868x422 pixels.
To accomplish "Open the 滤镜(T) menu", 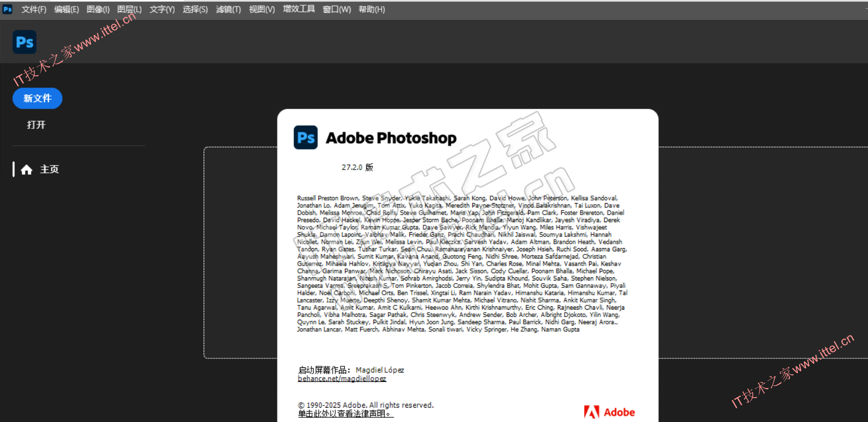I will point(228,10).
